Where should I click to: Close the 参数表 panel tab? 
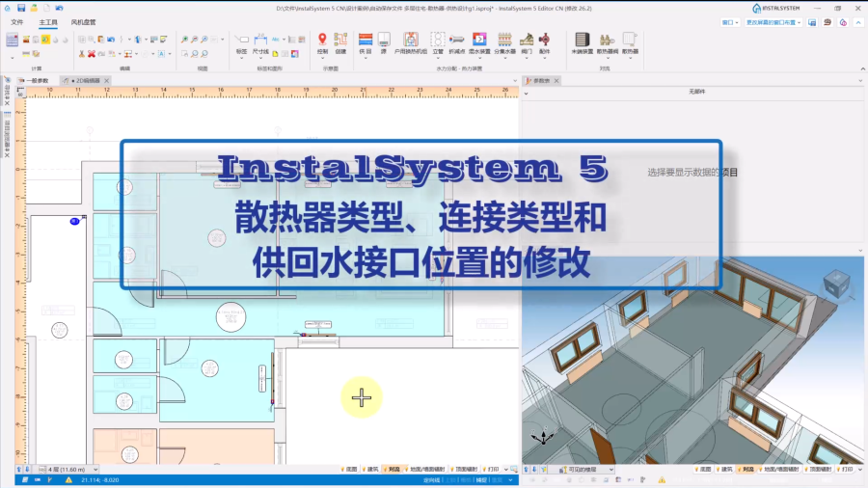pyautogui.click(x=556, y=81)
